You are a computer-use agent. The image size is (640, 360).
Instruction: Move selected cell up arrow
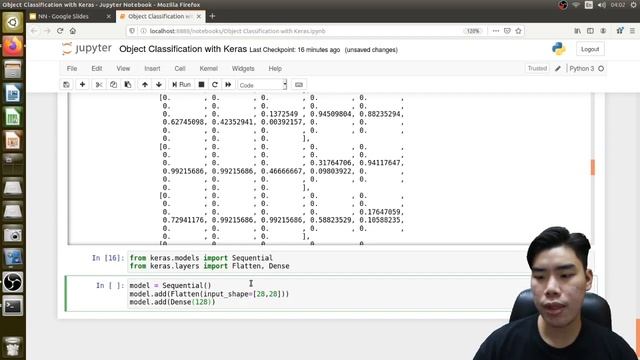point(145,84)
